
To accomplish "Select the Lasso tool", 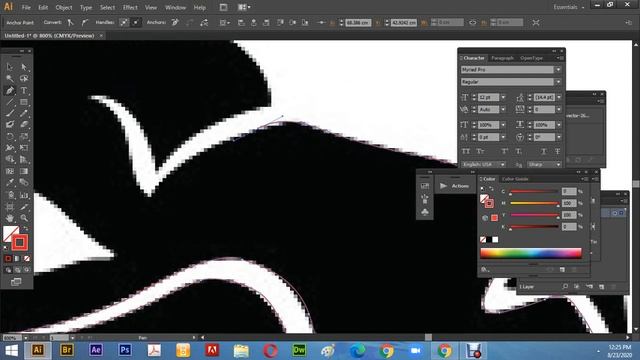I will (24, 78).
